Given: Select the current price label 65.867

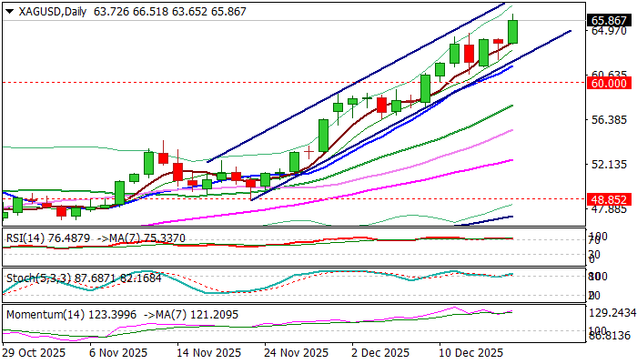Looking at the screenshot, I should tap(610, 20).
